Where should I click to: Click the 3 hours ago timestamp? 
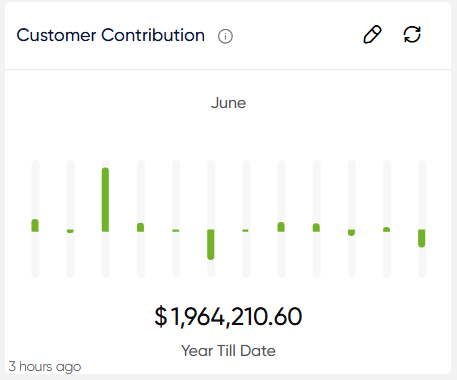click(x=45, y=366)
